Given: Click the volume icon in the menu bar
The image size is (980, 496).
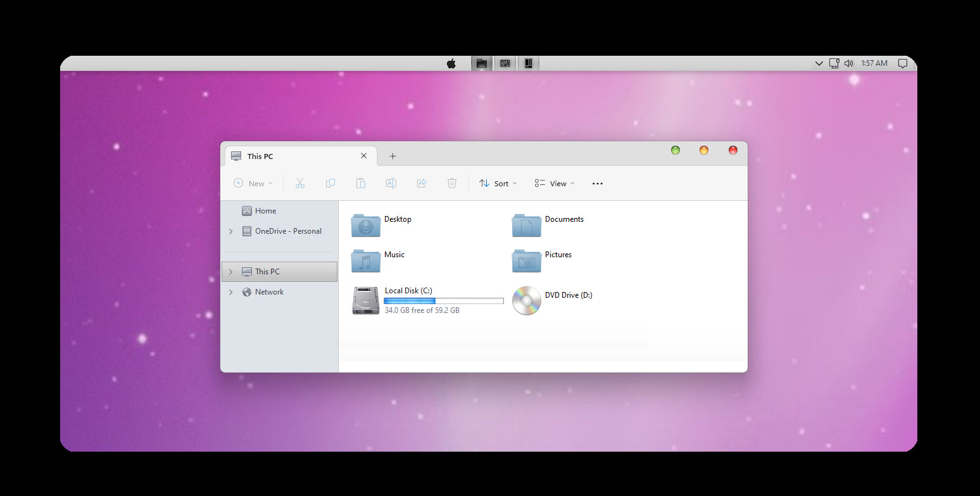Looking at the screenshot, I should [x=848, y=63].
